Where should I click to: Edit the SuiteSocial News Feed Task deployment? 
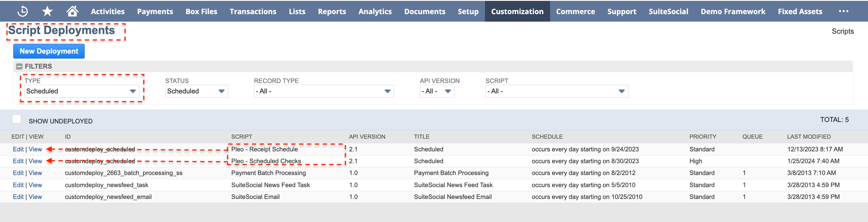pos(18,185)
